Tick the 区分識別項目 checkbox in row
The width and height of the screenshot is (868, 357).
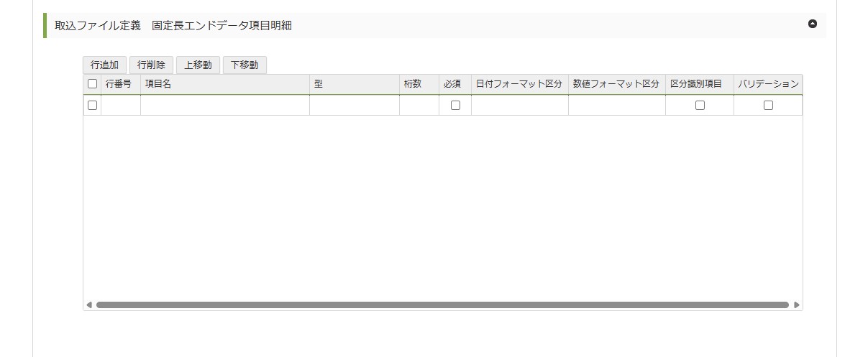[700, 106]
